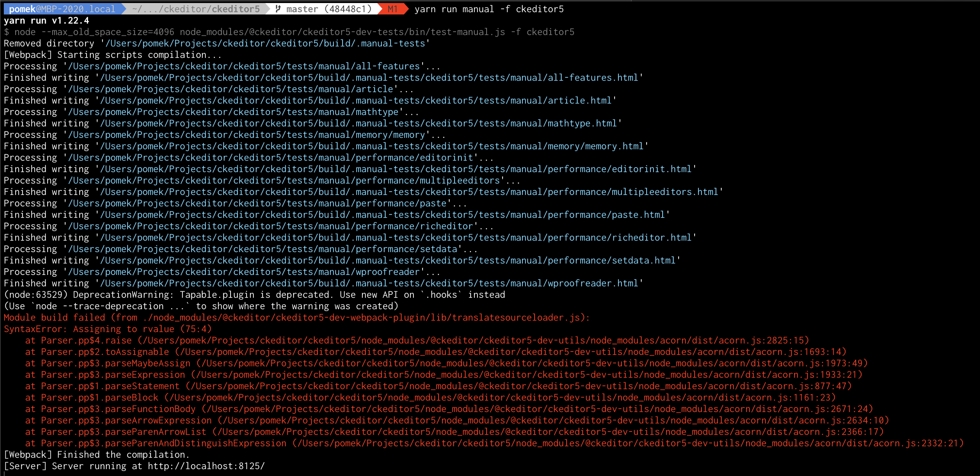The height and width of the screenshot is (476, 980).
Task: Open the all-features.html output path
Action: click(x=369, y=77)
